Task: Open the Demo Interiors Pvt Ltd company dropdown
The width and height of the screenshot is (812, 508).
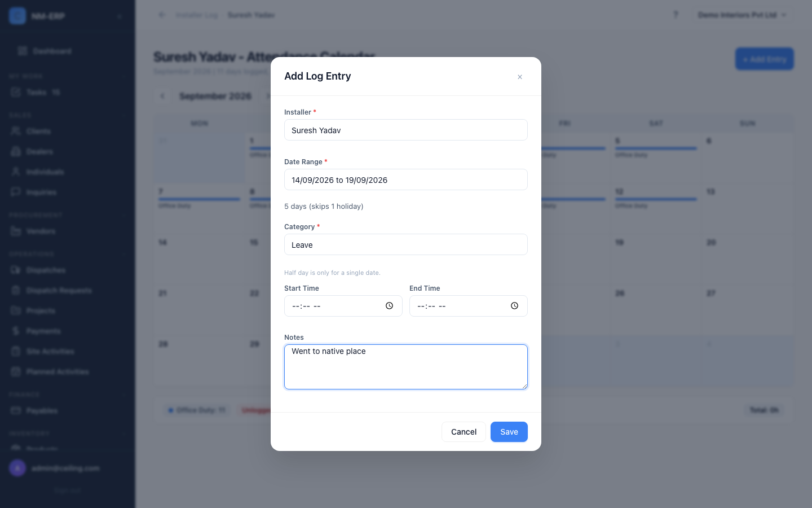Action: (x=742, y=15)
